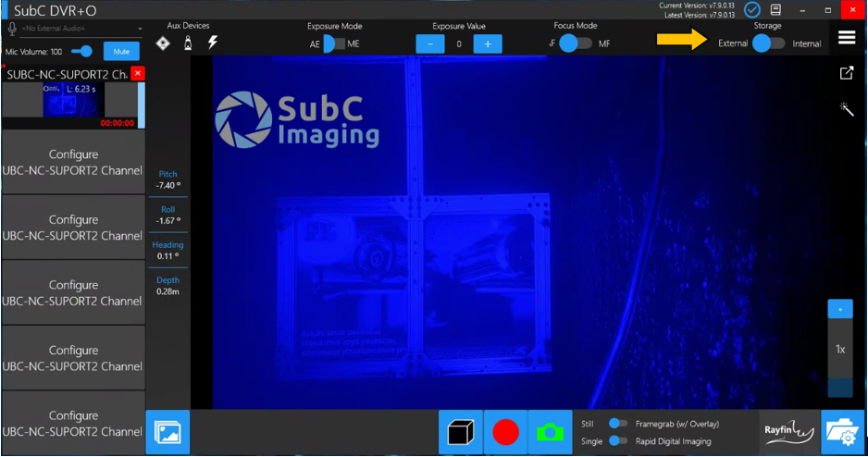This screenshot has width=868, height=457.
Task: Open the image gallery icon
Action: tap(168, 432)
